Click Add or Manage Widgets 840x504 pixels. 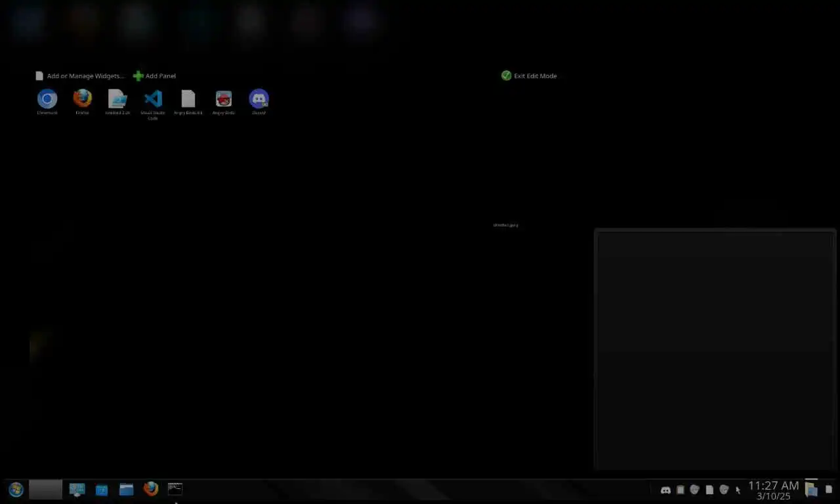coord(79,76)
